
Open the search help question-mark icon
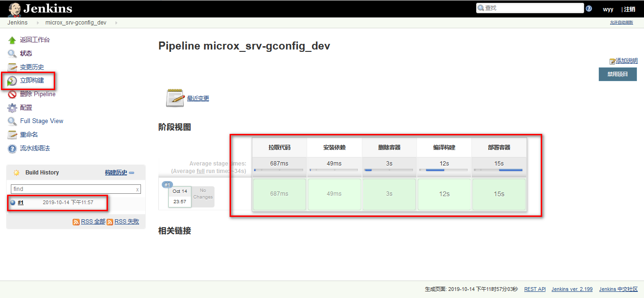pos(589,8)
